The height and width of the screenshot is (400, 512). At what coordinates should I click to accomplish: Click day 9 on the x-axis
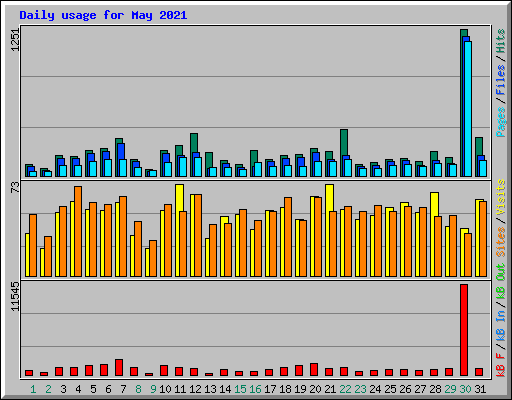click(153, 389)
